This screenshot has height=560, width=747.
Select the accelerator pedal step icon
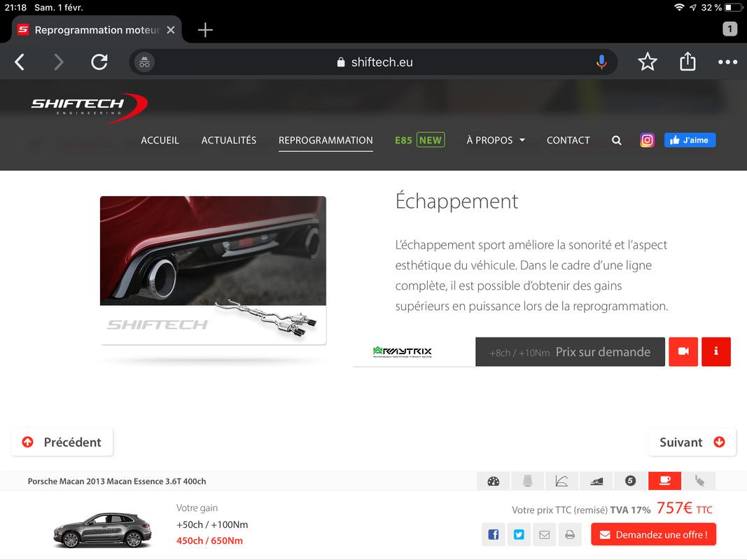coord(596,481)
